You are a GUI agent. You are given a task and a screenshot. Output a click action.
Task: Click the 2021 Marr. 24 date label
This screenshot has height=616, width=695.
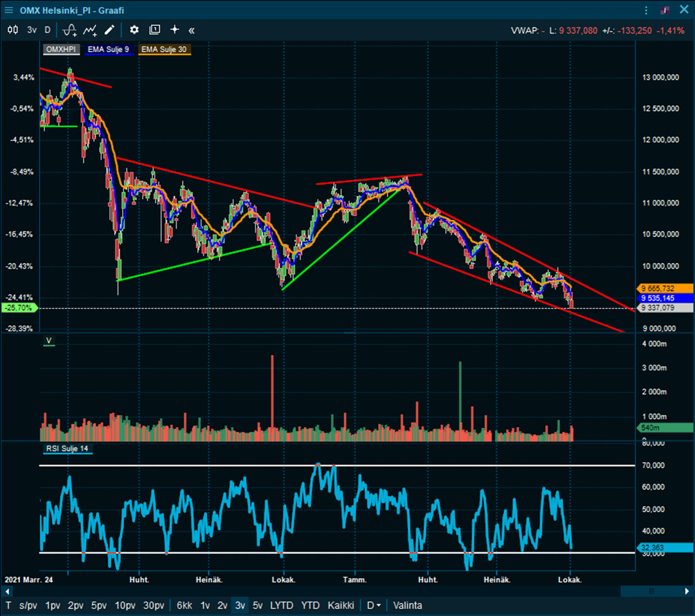coord(29,579)
